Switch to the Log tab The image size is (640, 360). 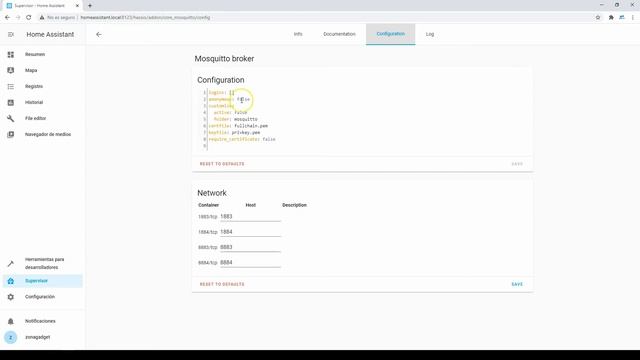(x=430, y=34)
